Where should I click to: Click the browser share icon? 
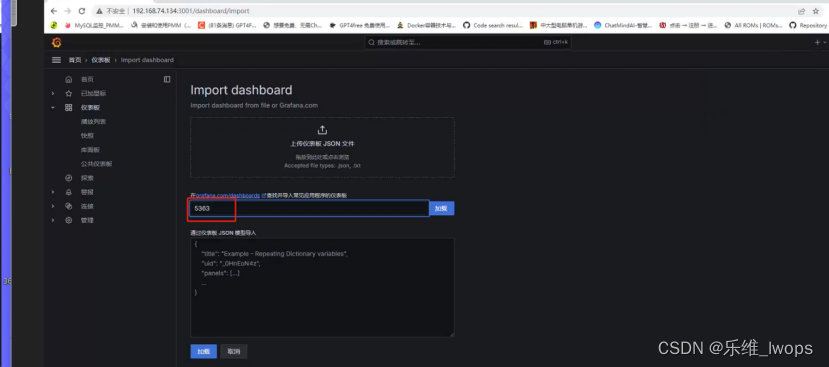click(802, 11)
